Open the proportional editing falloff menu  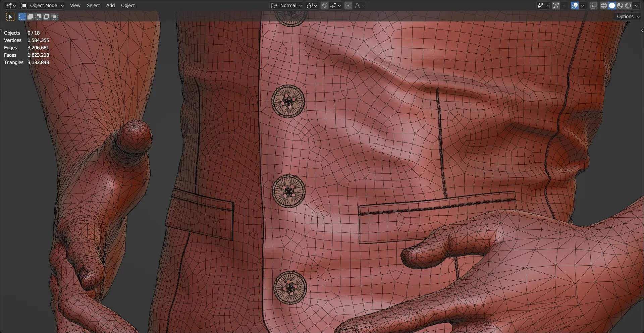tap(359, 5)
